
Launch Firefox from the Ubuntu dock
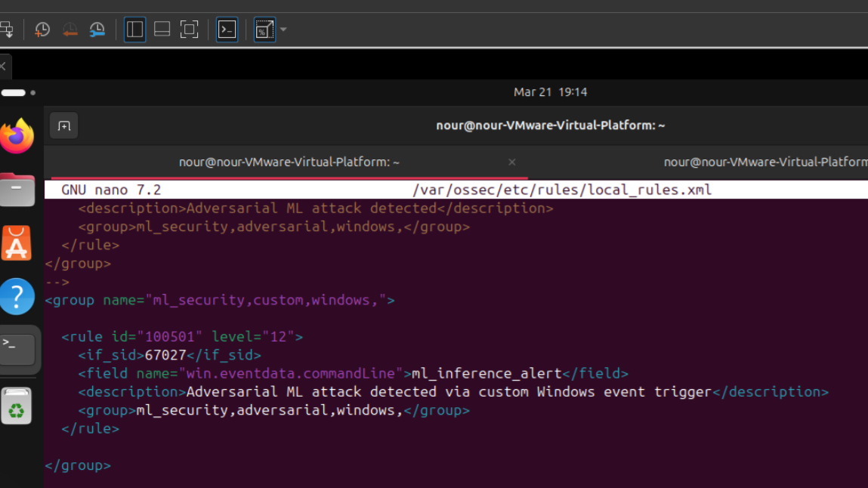click(x=17, y=137)
